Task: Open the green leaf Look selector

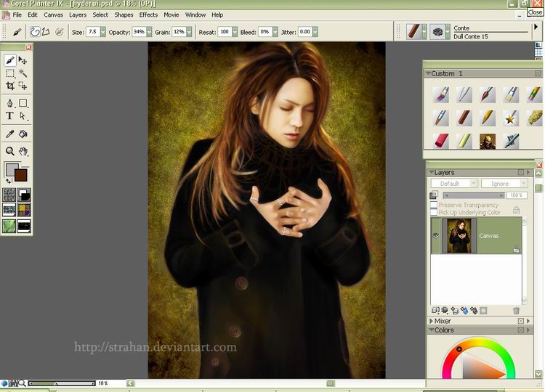Action: tap(9, 226)
